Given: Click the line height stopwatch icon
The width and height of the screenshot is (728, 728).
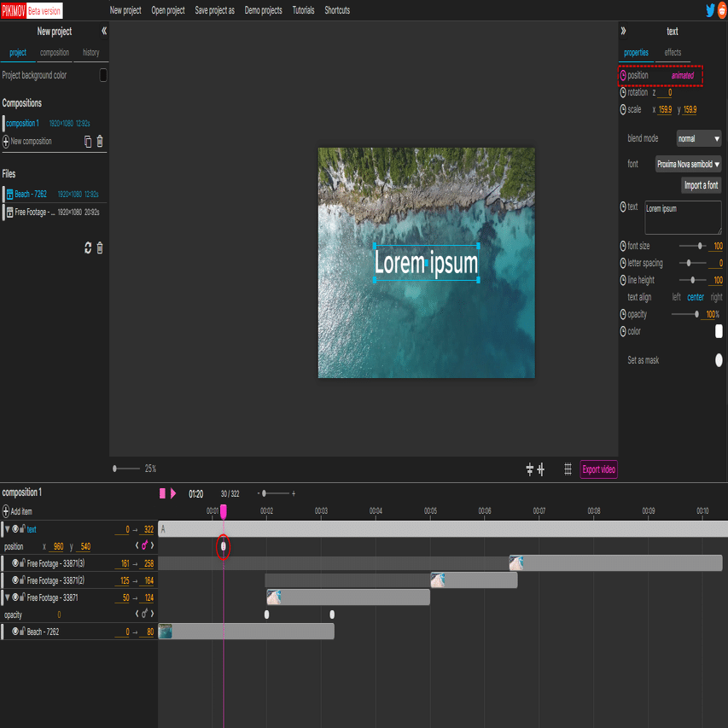Looking at the screenshot, I should pyautogui.click(x=623, y=281).
